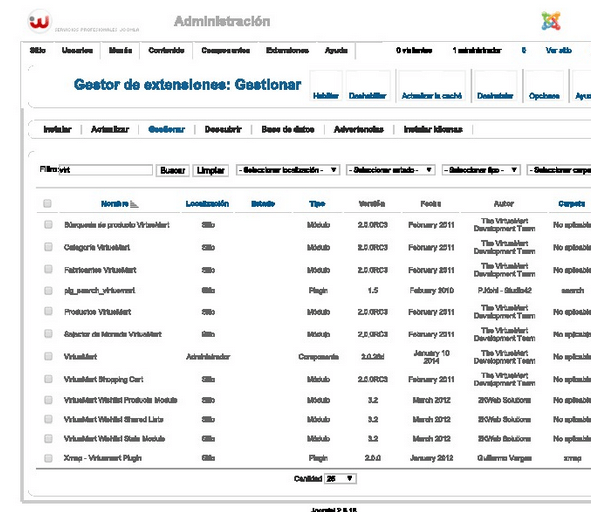Open the Sitio menu
Screen dimensions: 591x512
[x=38, y=51]
